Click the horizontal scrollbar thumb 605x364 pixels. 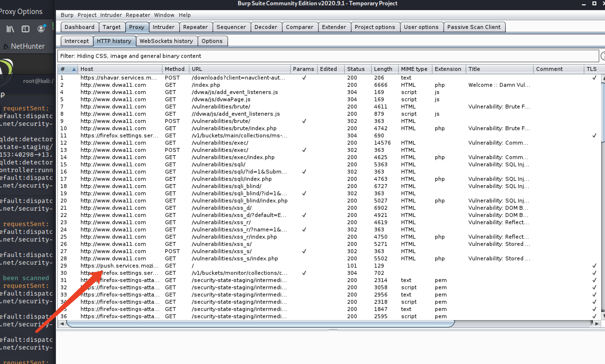click(260, 324)
